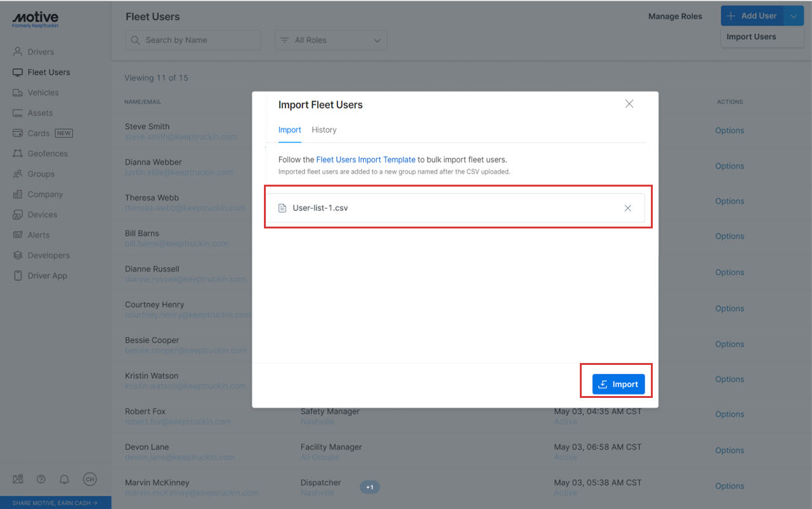Switch to the Import tab
The width and height of the screenshot is (812, 509).
coord(290,130)
